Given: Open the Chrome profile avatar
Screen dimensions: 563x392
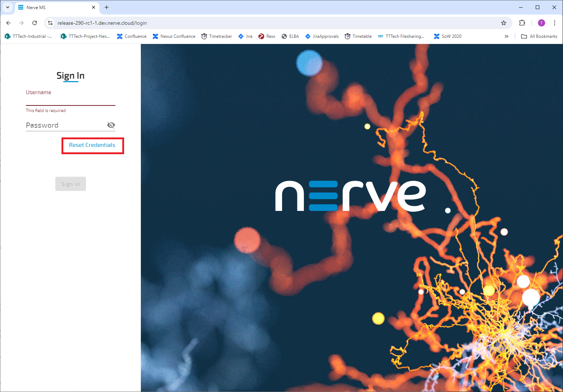Looking at the screenshot, I should 542,23.
